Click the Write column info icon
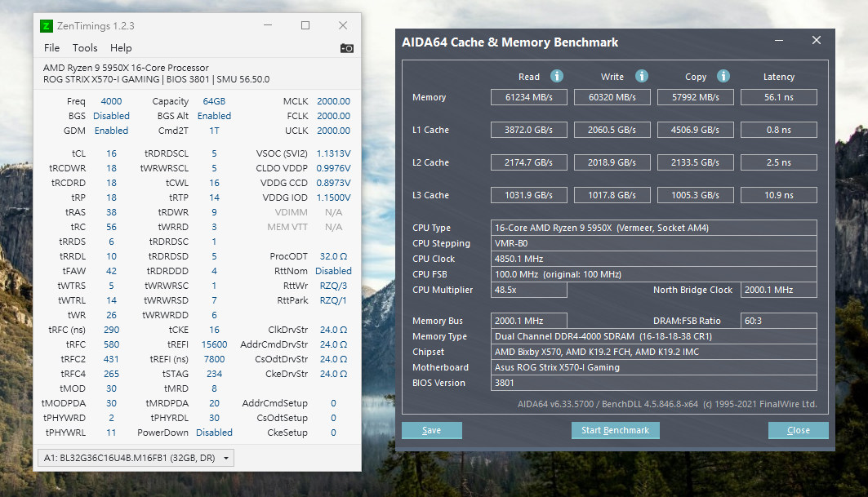 click(641, 76)
